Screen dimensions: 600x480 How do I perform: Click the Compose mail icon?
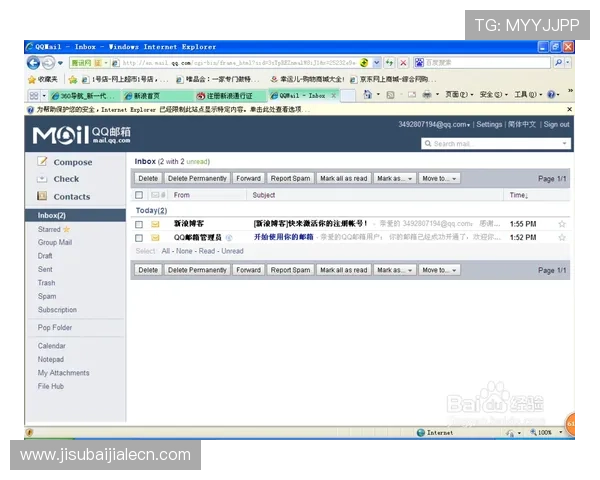[x=43, y=162]
